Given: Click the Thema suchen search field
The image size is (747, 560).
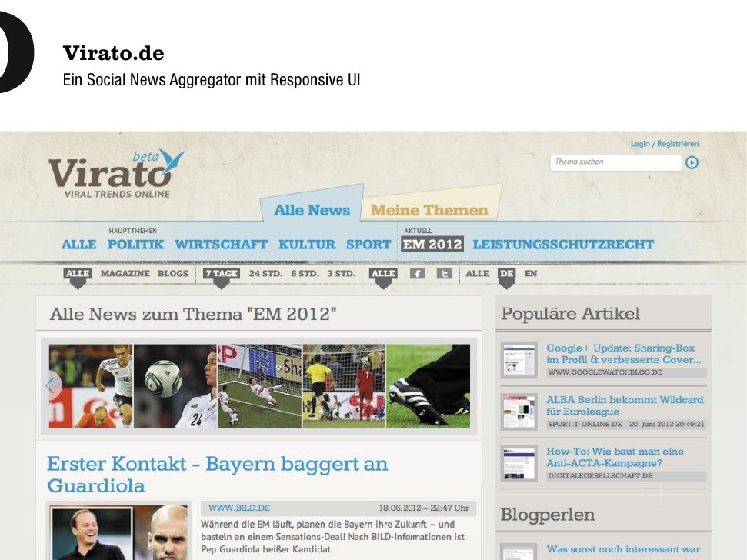Looking at the screenshot, I should coord(615,162).
